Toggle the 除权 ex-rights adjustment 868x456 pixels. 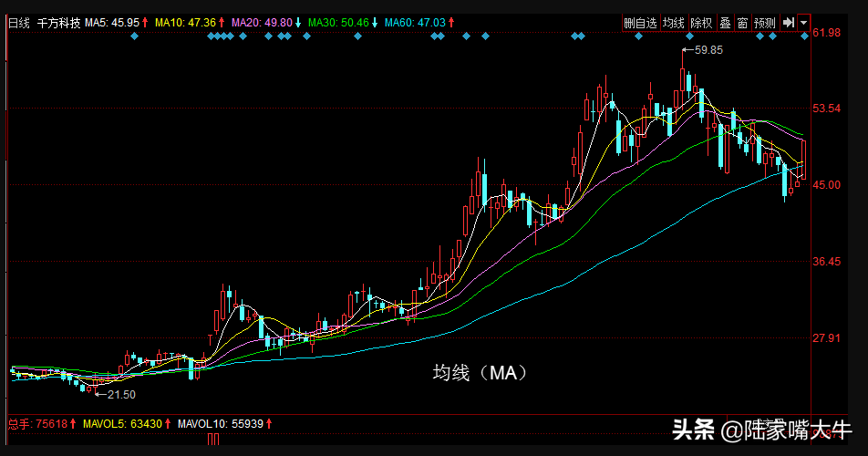point(701,22)
